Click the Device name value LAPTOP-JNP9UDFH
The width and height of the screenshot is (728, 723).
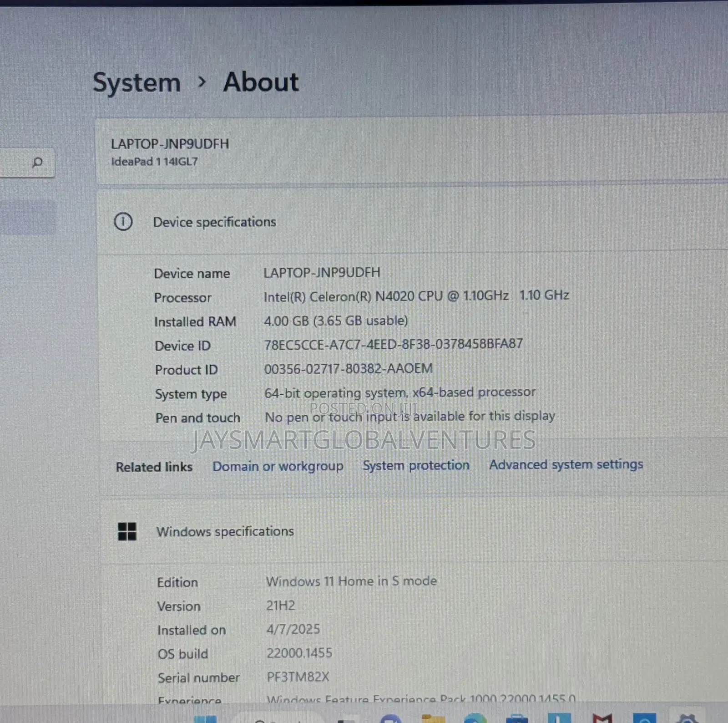click(322, 272)
